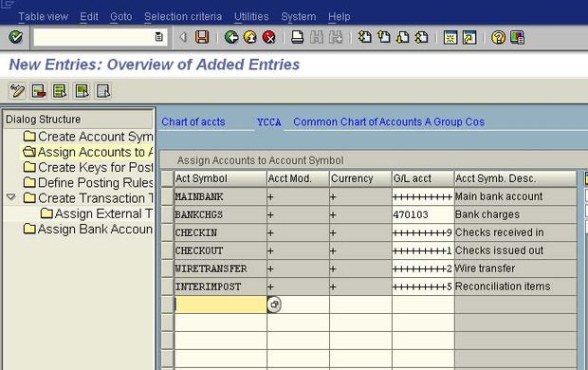Click the G/L acct cell showing 470103
588x370 pixels.
423,214
